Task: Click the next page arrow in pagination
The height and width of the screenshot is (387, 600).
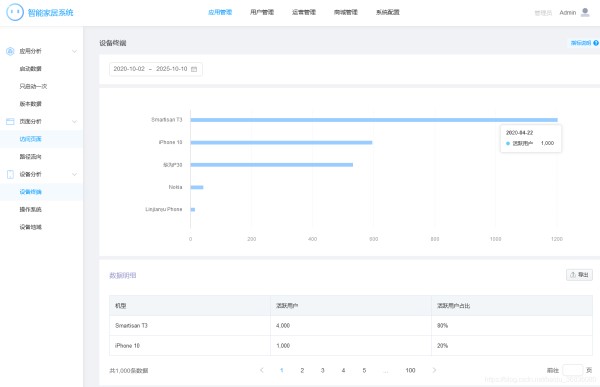Action: (x=434, y=370)
